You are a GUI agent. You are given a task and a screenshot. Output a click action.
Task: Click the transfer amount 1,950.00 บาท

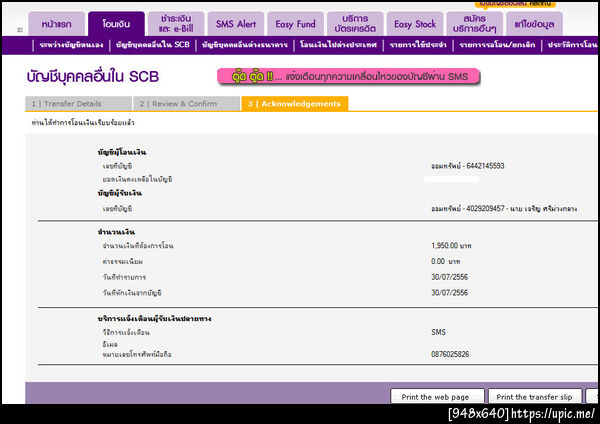(x=451, y=246)
